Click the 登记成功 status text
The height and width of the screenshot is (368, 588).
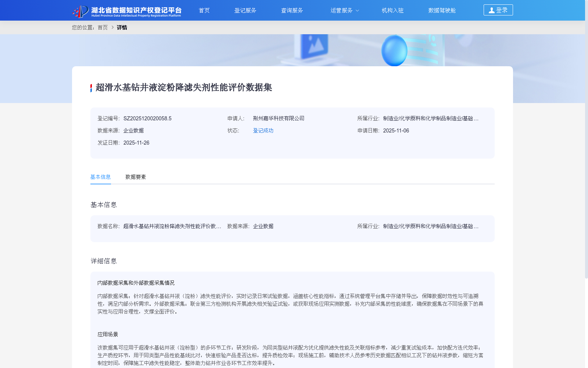[x=263, y=131]
